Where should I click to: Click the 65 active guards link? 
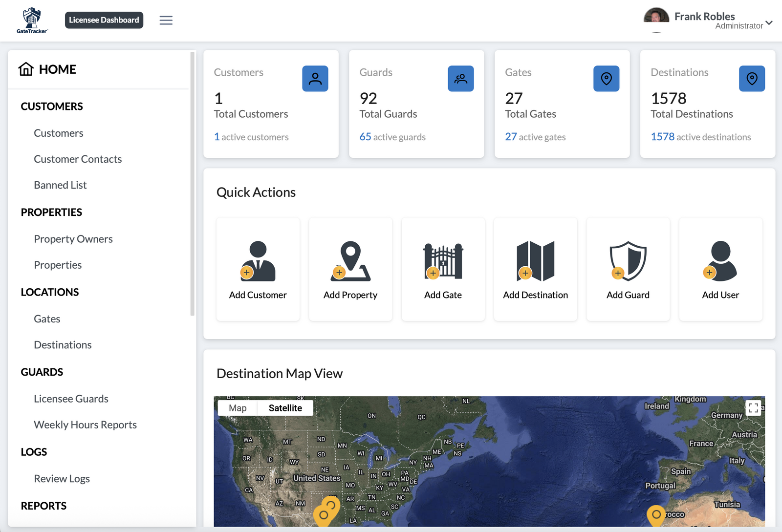392,137
